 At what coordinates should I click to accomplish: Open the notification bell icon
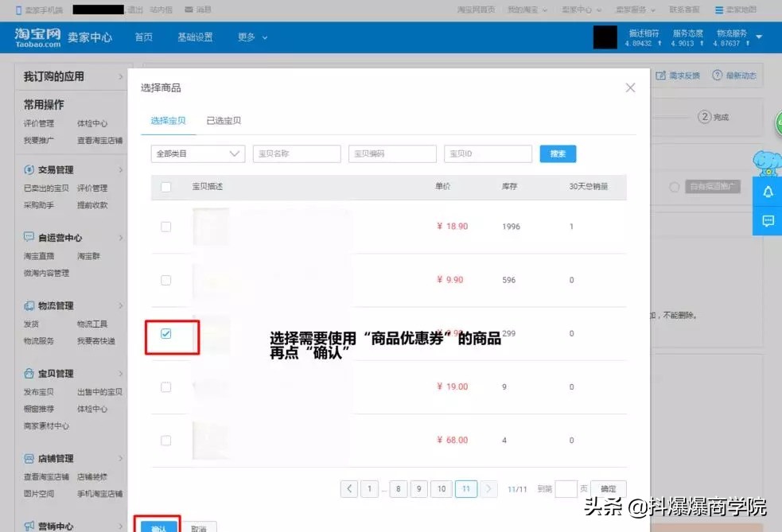[768, 191]
